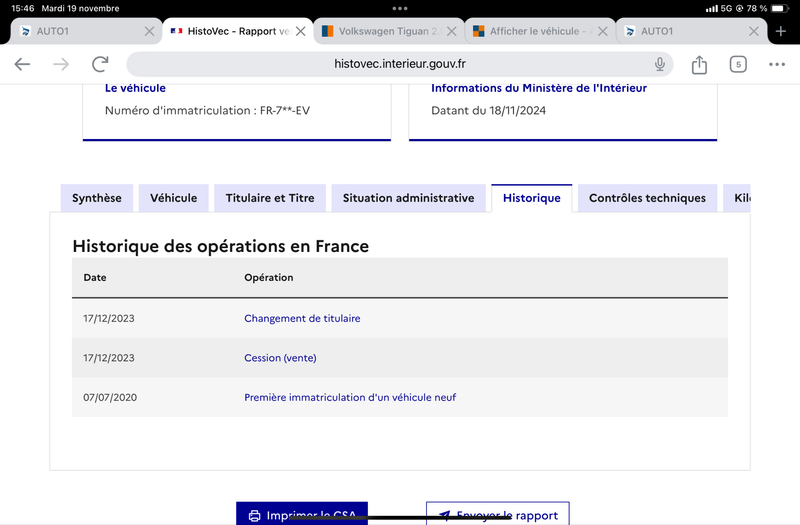Screen dimensions: 800x525
Task: Select the Historique tab
Action: pos(532,198)
